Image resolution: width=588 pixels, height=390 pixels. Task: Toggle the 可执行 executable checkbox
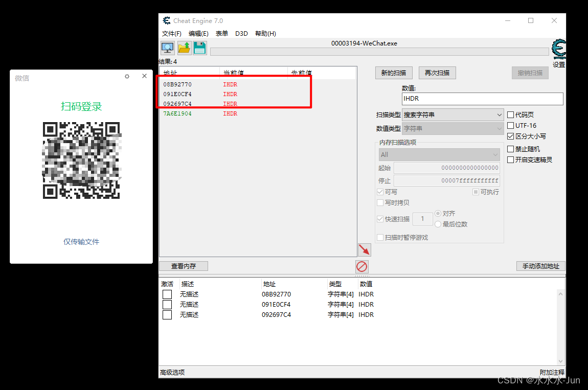click(x=476, y=192)
